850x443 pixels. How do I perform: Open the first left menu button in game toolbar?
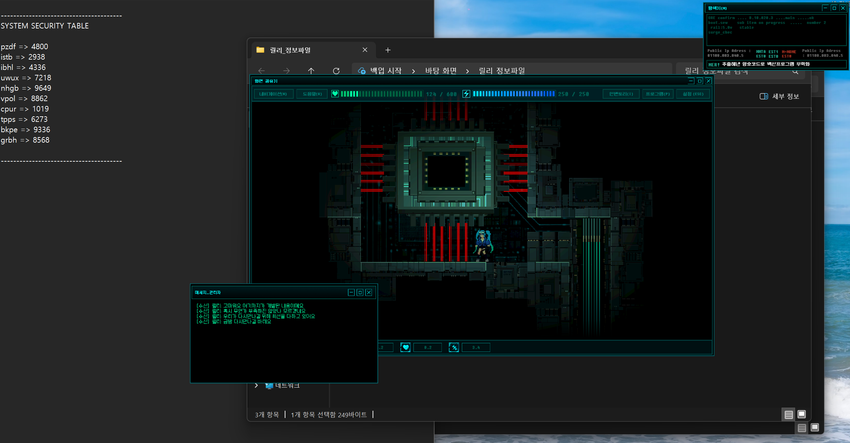[x=275, y=94]
